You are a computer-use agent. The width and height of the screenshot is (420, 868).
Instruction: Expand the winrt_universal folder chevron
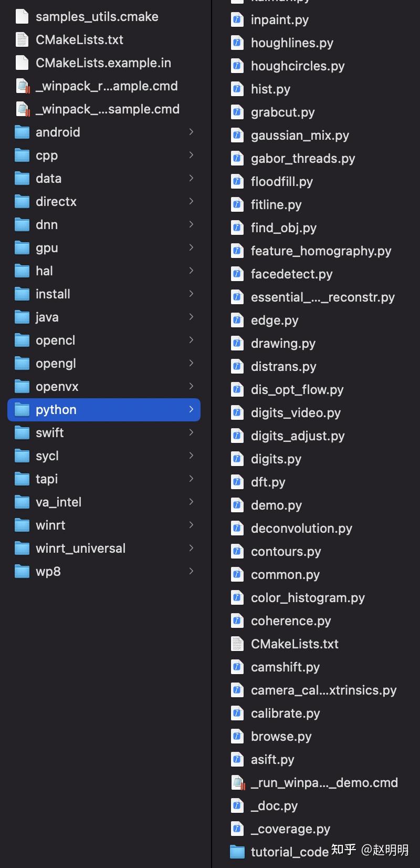point(191,548)
